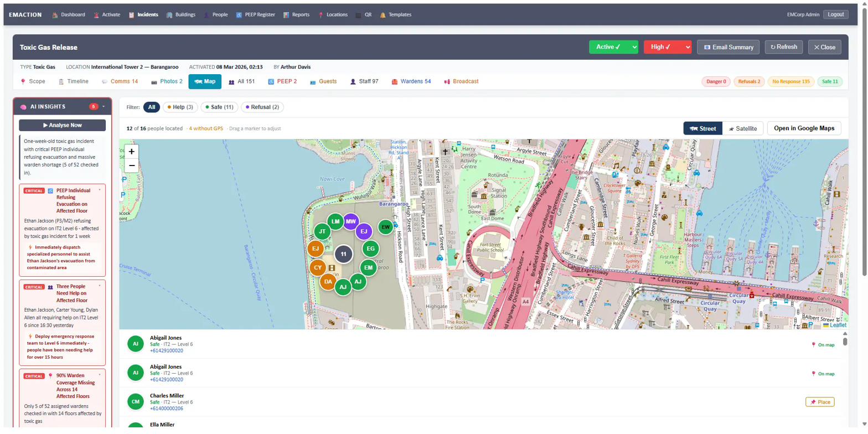
Task: Zoom out the map with minus
Action: tap(132, 165)
